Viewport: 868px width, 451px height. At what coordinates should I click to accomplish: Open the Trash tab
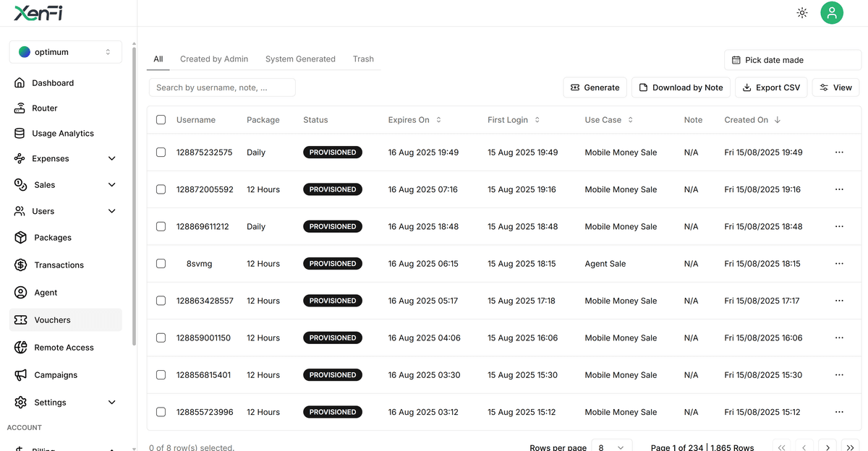tap(363, 59)
